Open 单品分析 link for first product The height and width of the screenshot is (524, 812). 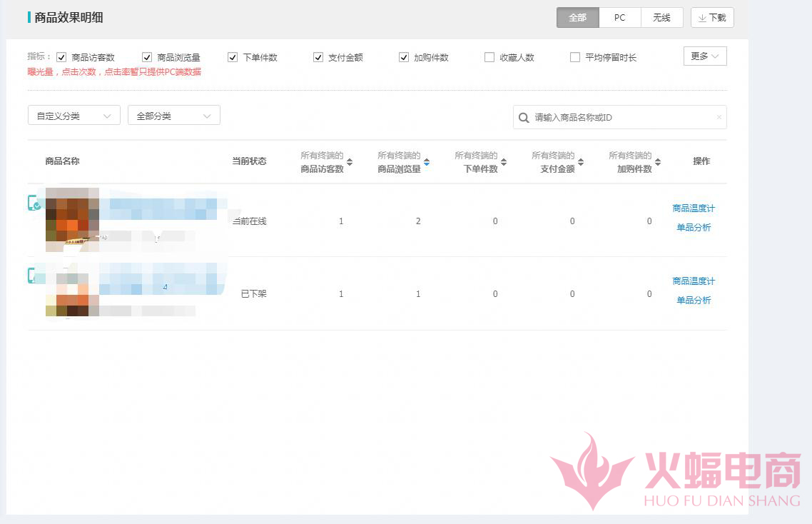[694, 228]
